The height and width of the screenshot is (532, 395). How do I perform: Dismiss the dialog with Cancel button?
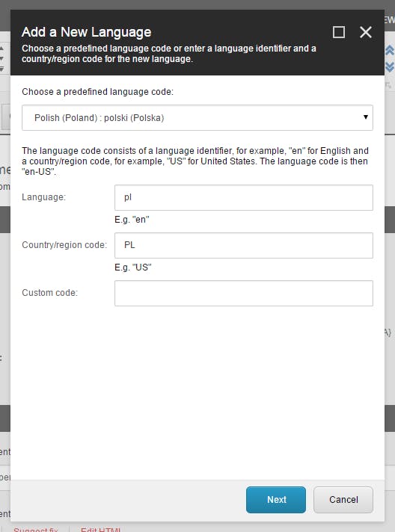click(343, 500)
